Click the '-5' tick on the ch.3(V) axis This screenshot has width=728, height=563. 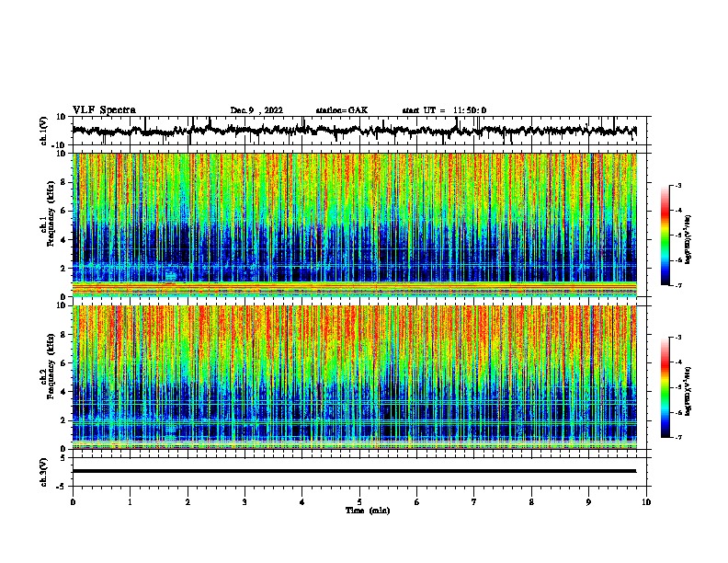click(x=63, y=487)
